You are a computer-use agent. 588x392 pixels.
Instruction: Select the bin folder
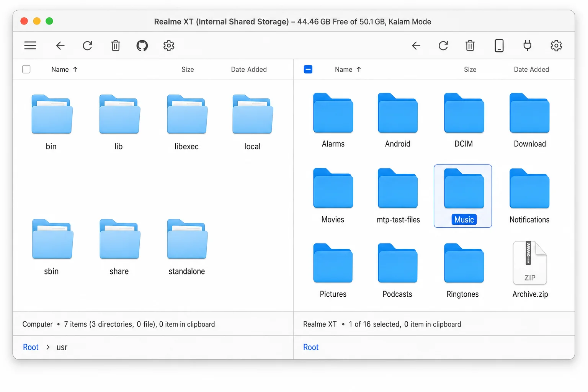tap(52, 122)
